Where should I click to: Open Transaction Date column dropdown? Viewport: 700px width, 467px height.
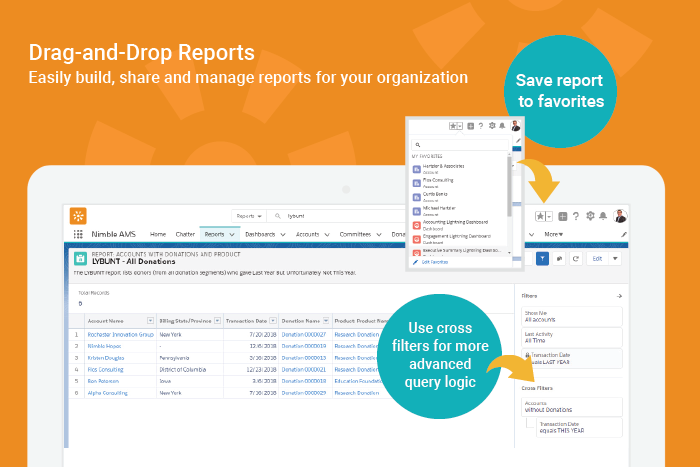coord(273,321)
